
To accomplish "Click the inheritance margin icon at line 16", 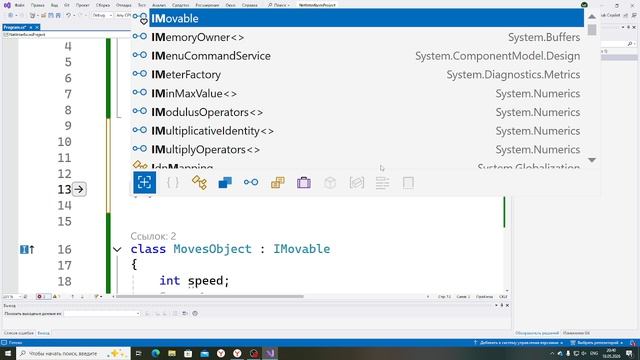I will coord(27,249).
